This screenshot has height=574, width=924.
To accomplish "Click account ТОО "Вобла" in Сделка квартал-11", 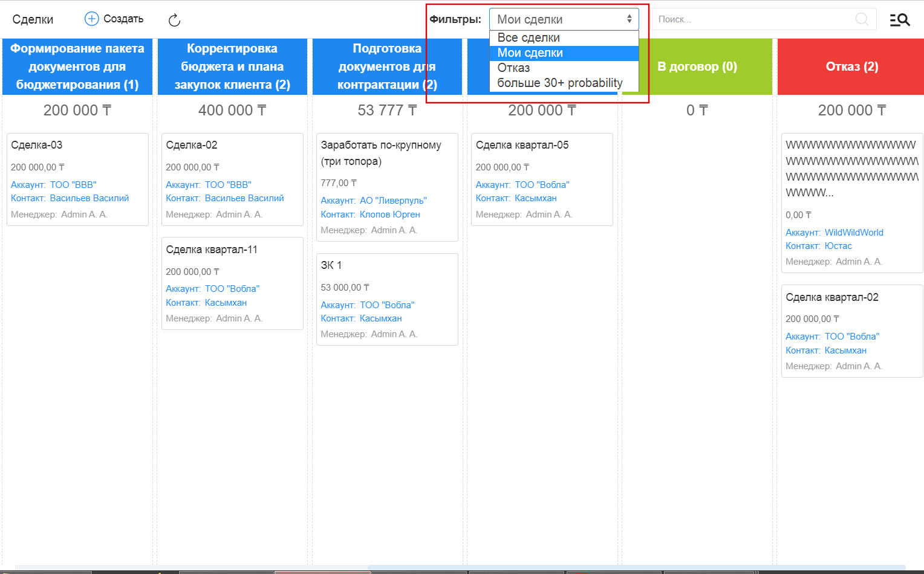I will point(232,289).
